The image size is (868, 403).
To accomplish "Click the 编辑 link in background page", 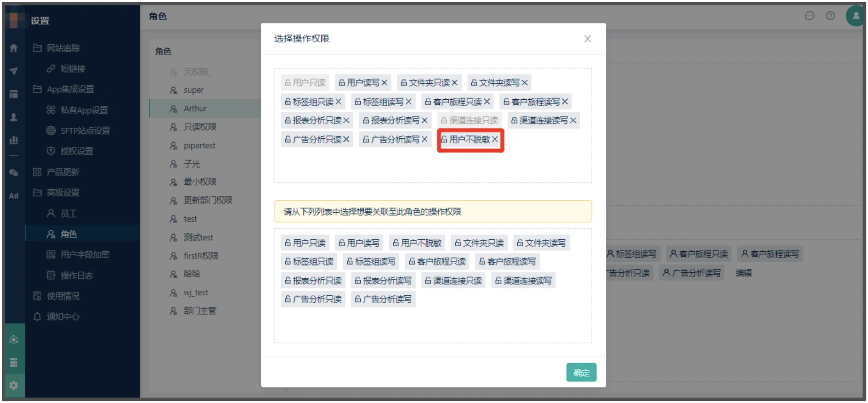I will coord(744,273).
